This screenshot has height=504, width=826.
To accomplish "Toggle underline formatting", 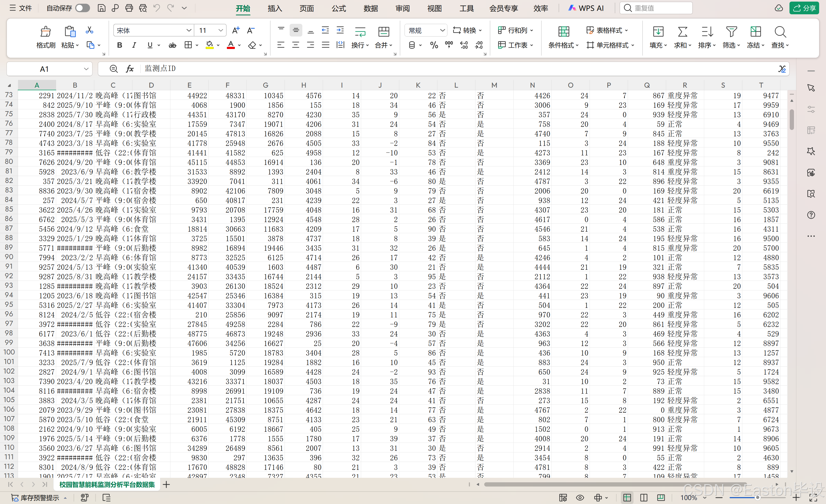I will click(150, 45).
